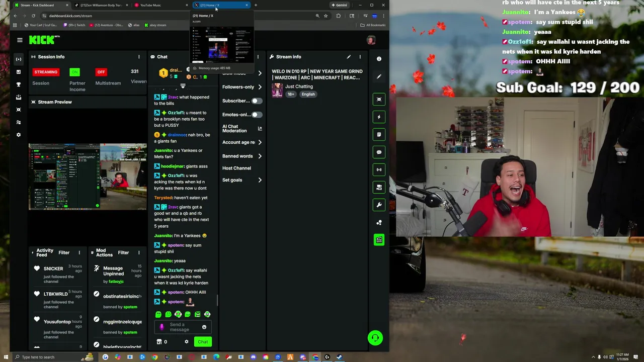The width and height of the screenshot is (644, 362).
Task: Click the lightning bolt quick action icon
Action: tap(379, 117)
